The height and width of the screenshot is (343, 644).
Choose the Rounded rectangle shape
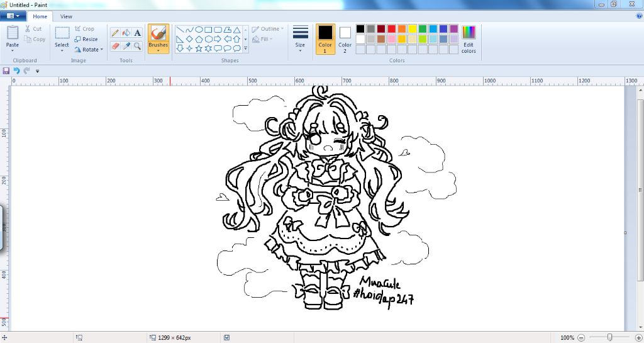218,30
